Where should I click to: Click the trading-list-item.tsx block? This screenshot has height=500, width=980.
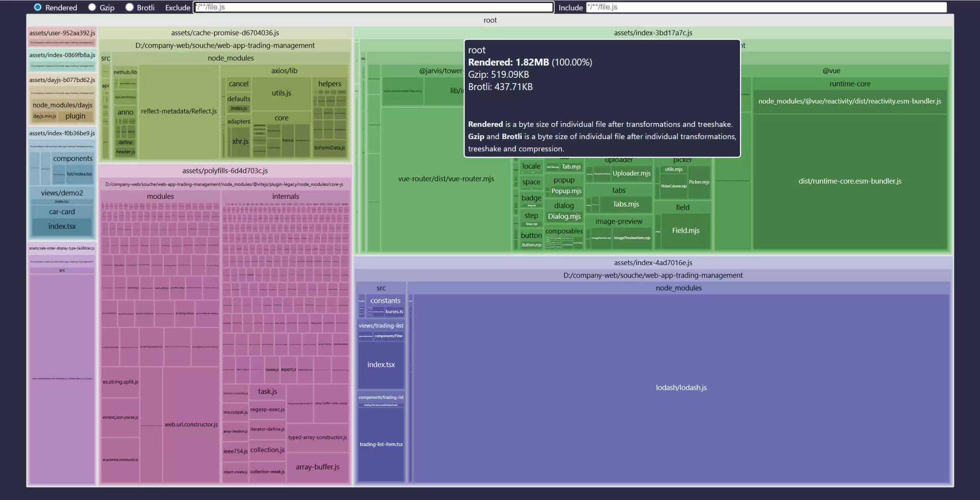(x=381, y=445)
